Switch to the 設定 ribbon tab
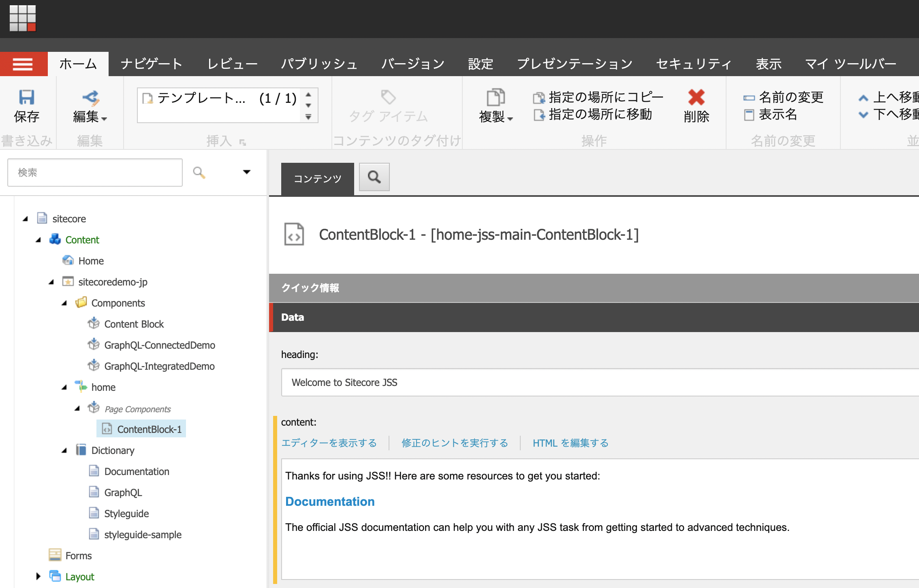The width and height of the screenshot is (919, 588). pyautogui.click(x=481, y=64)
